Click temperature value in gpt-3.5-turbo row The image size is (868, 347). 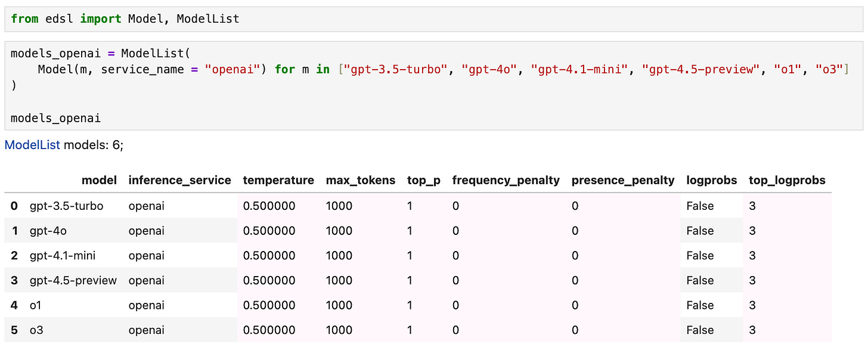coord(269,206)
